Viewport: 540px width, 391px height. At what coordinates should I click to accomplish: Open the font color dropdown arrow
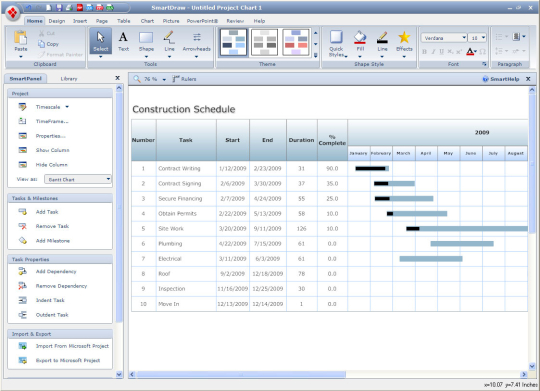point(476,52)
